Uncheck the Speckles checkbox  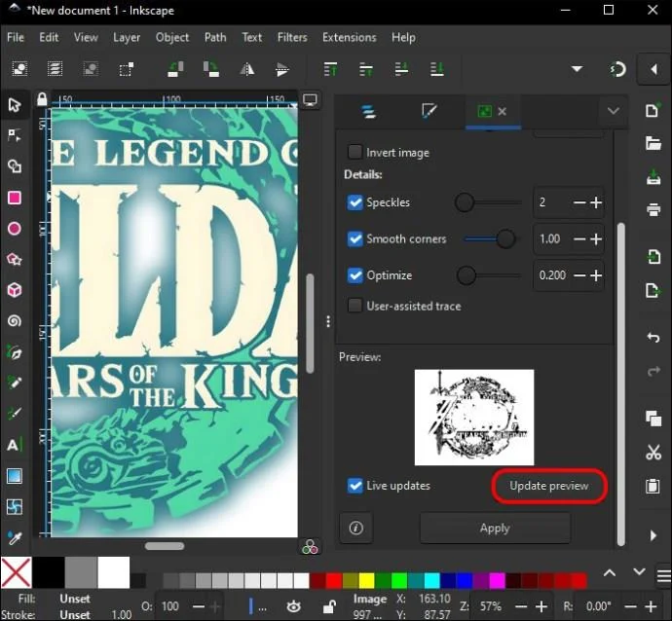355,202
